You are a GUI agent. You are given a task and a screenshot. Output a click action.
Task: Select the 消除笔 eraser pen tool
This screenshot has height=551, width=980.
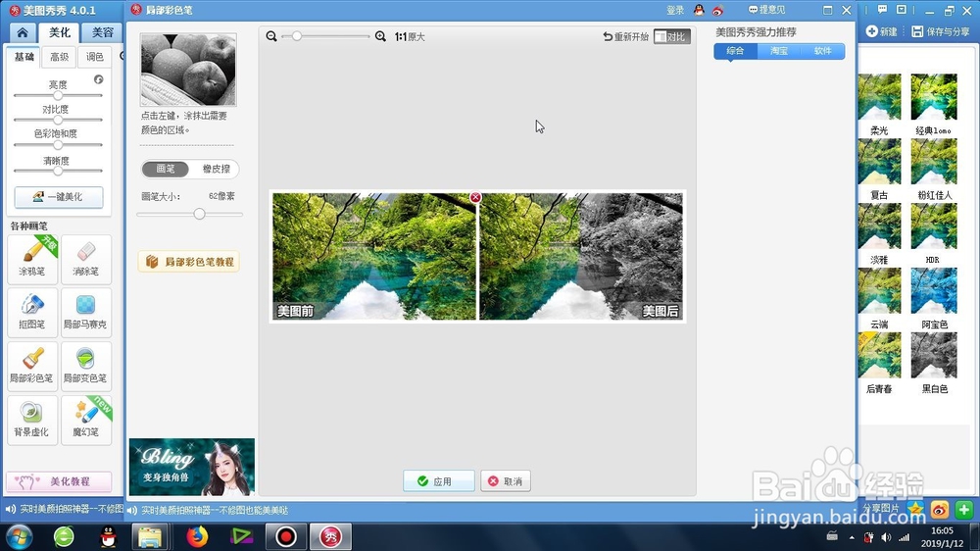[86, 259]
